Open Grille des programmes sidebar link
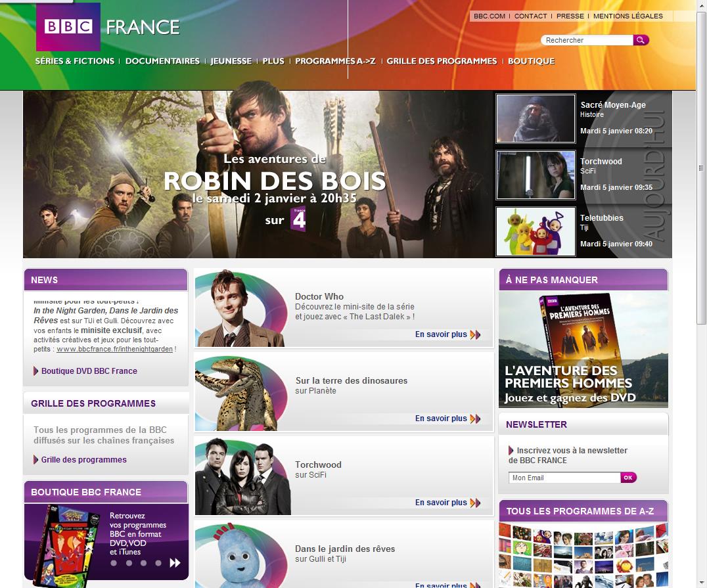Viewport: 707px width, 588px height. [x=84, y=459]
